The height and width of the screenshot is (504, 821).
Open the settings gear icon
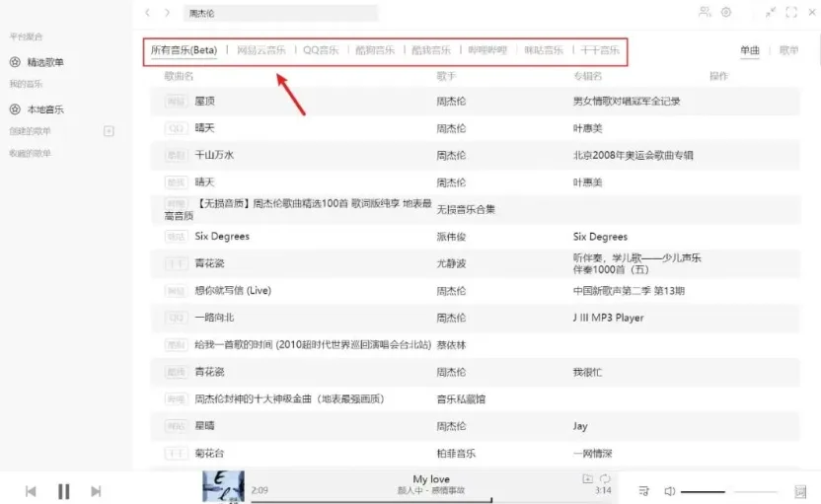click(726, 12)
